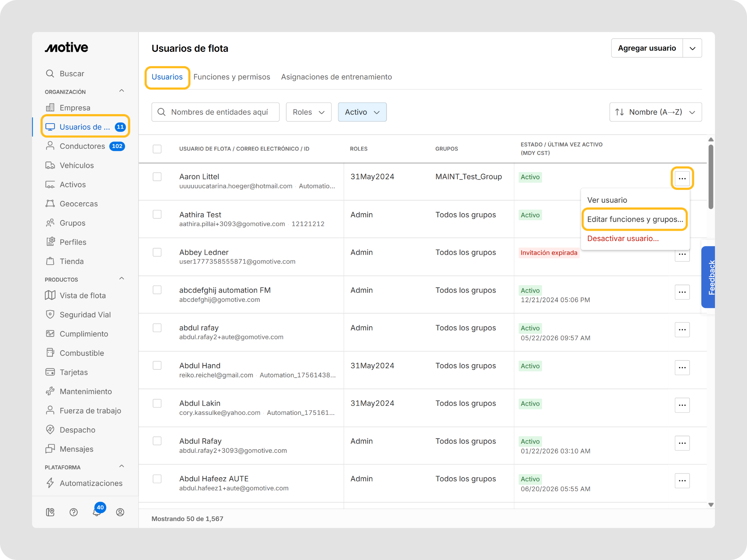Choose Editar funciones y grupos from menu
Screen dimensions: 747x560
(635, 219)
